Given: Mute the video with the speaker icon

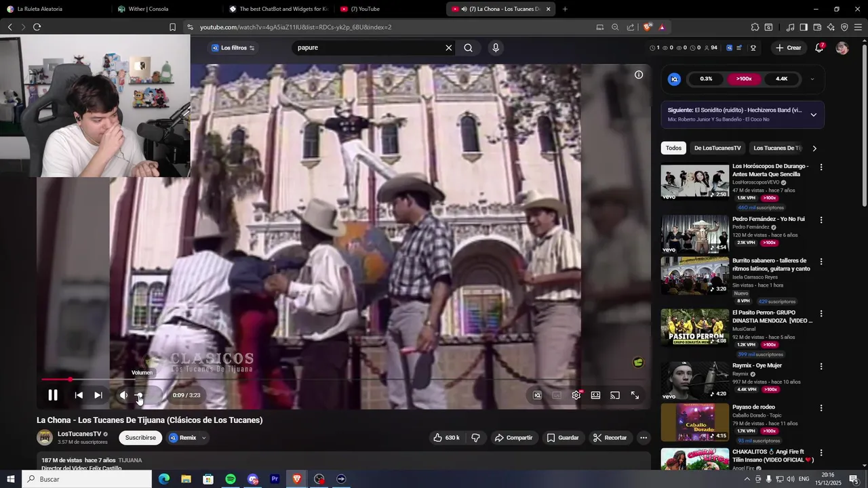Looking at the screenshot, I should click(x=123, y=395).
